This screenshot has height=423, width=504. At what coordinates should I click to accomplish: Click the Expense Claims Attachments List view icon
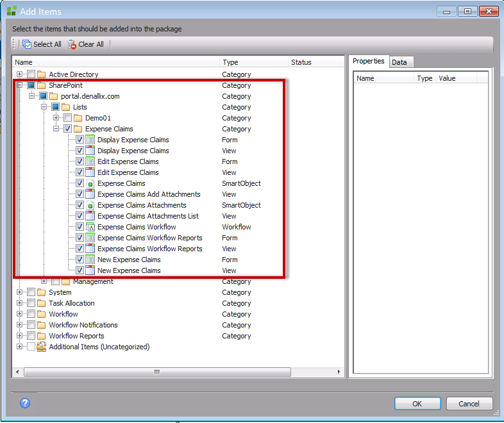pos(90,216)
